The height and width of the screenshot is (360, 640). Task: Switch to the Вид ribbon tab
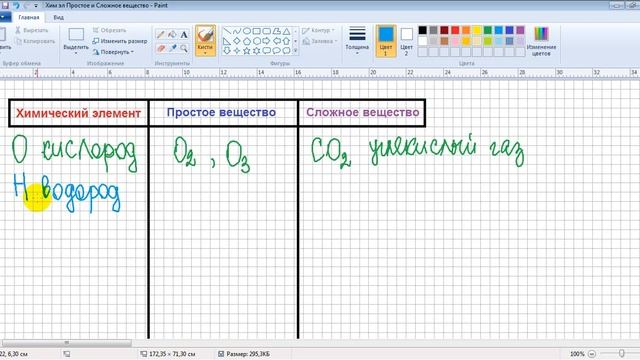point(58,17)
